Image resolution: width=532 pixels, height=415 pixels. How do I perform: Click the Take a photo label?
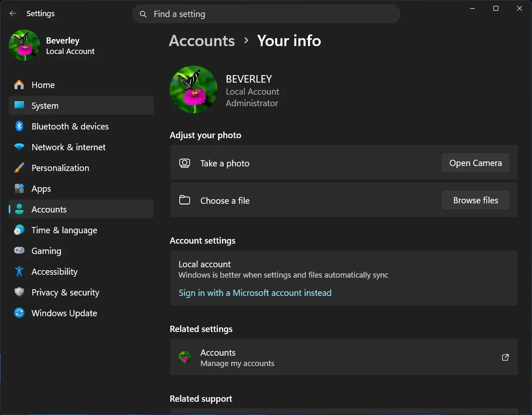coord(225,164)
